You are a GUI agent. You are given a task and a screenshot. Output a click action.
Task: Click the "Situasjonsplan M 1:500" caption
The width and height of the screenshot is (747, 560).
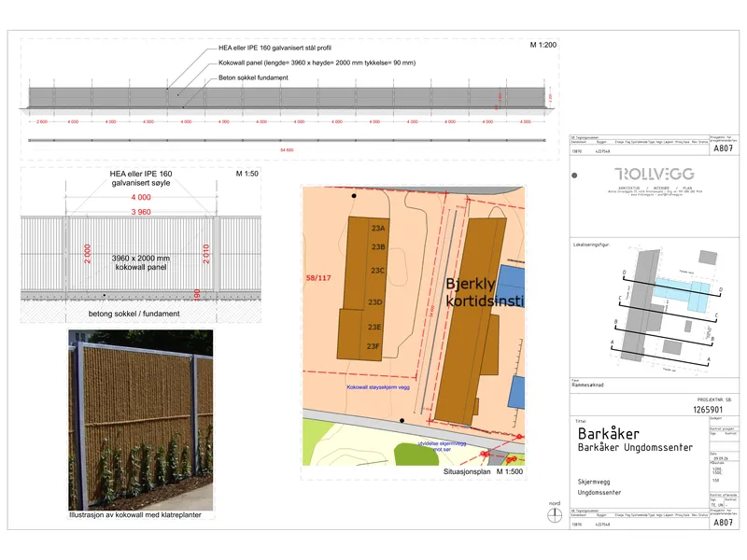pos(483,471)
